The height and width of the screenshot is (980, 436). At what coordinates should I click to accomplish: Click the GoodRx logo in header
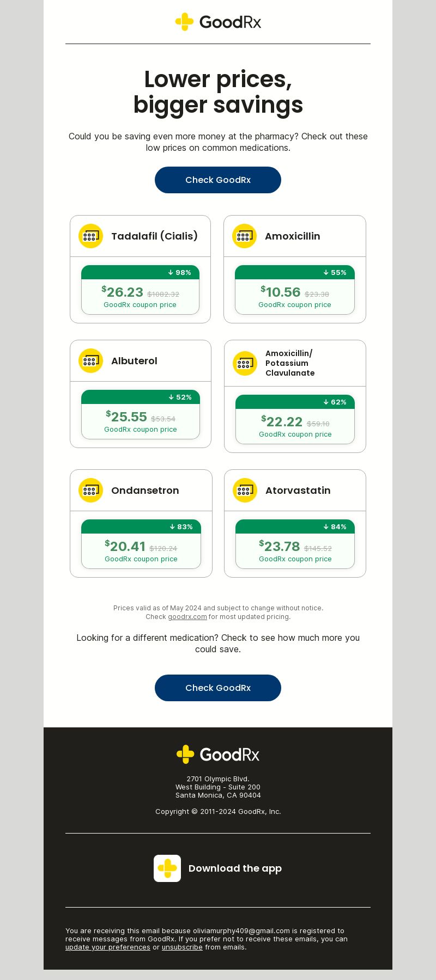(218, 22)
